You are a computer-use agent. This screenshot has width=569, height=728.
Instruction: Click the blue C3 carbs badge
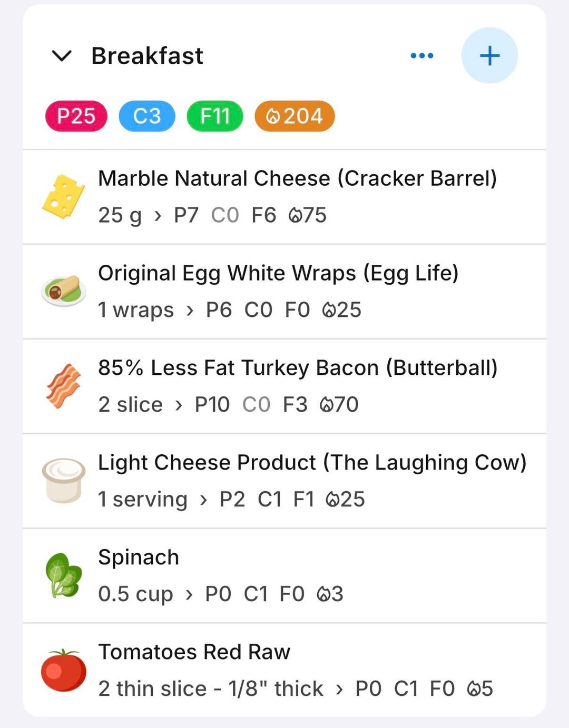(x=147, y=116)
